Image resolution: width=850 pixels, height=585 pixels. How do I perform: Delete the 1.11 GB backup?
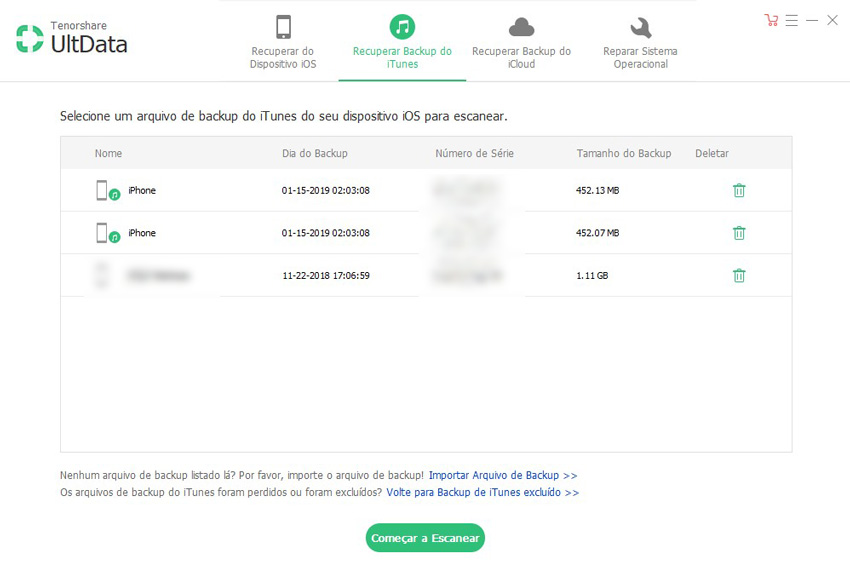click(739, 275)
